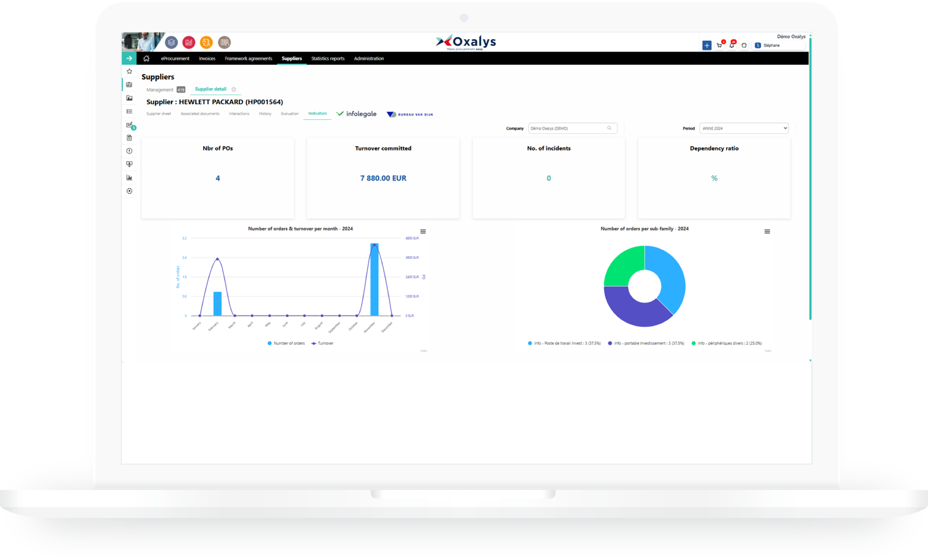928x560 pixels.
Task: Click the infolegale logo link
Action: coord(356,114)
